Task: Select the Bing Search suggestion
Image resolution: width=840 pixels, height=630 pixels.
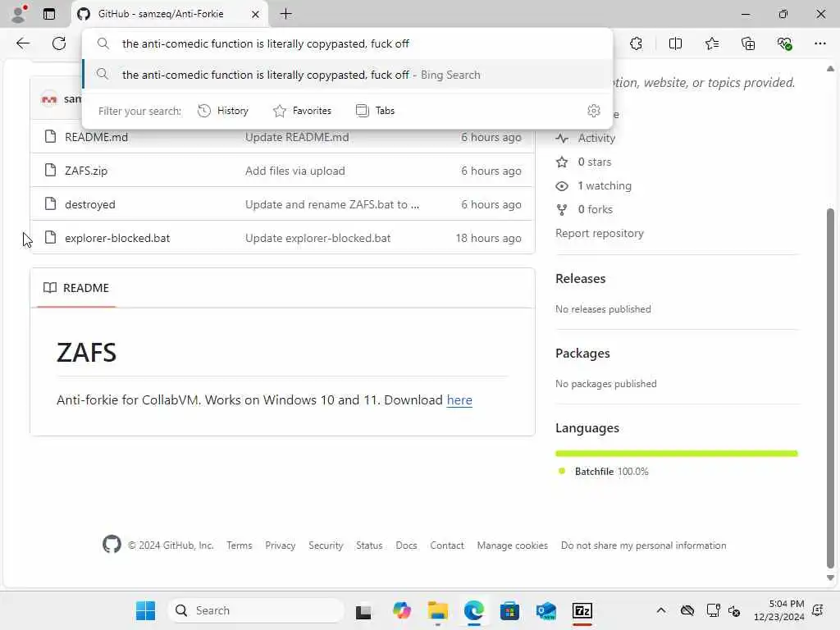Action: pos(347,75)
